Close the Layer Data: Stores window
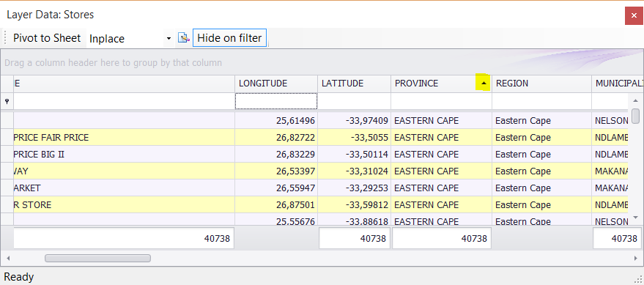 (x=634, y=15)
